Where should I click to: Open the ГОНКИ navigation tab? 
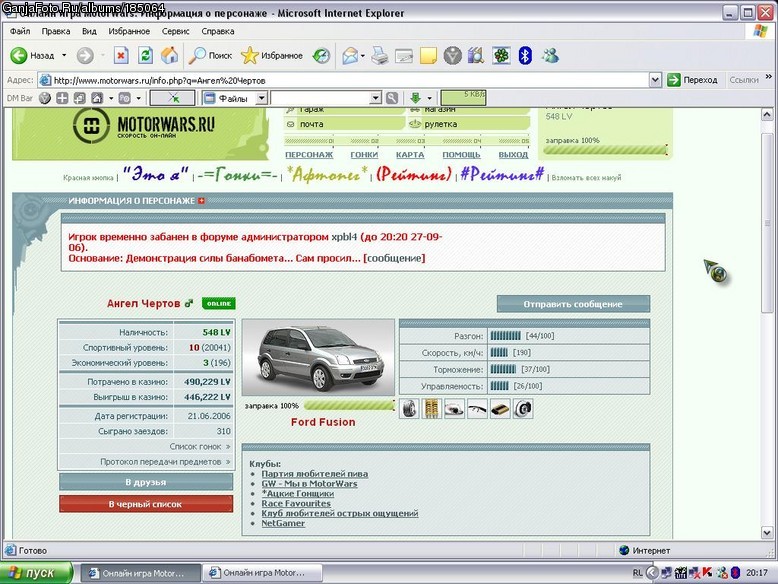[364, 155]
